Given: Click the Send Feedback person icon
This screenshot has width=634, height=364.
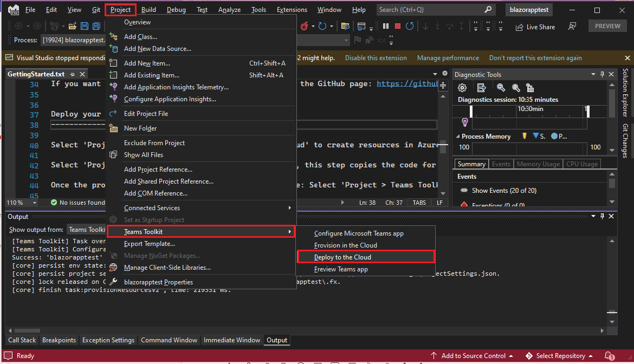Looking at the screenshot, I should (x=572, y=26).
